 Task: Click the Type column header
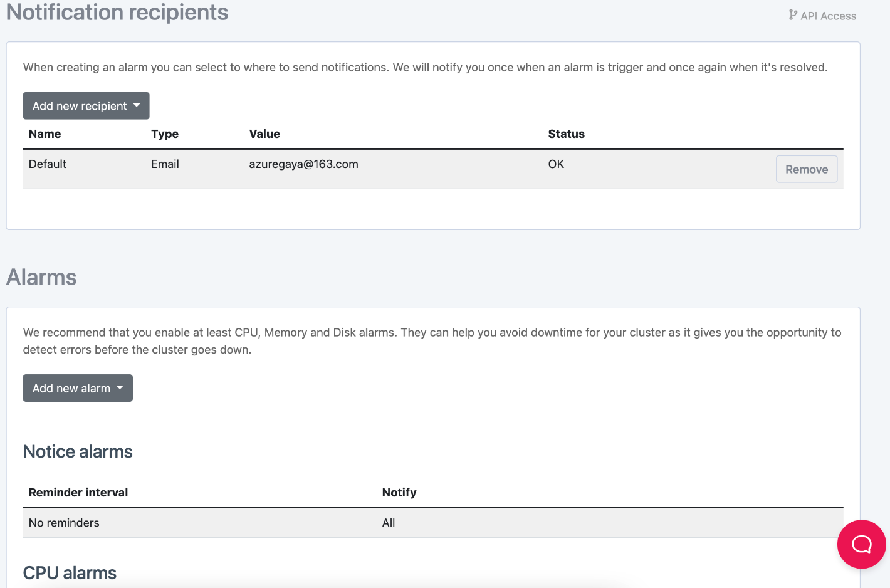[x=165, y=134]
